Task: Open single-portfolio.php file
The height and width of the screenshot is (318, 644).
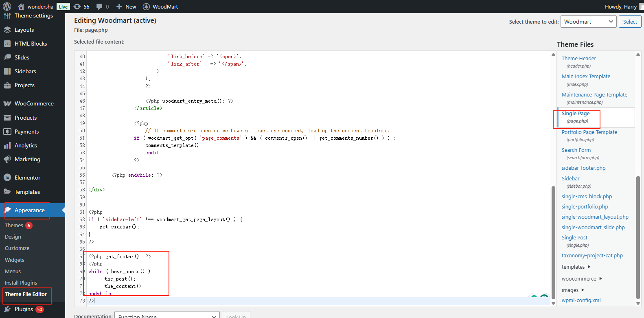Action: [585, 206]
